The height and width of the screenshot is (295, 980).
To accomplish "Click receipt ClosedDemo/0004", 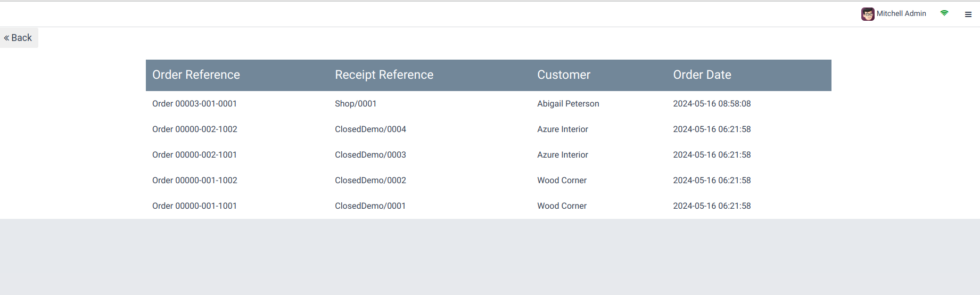I will pos(370,129).
